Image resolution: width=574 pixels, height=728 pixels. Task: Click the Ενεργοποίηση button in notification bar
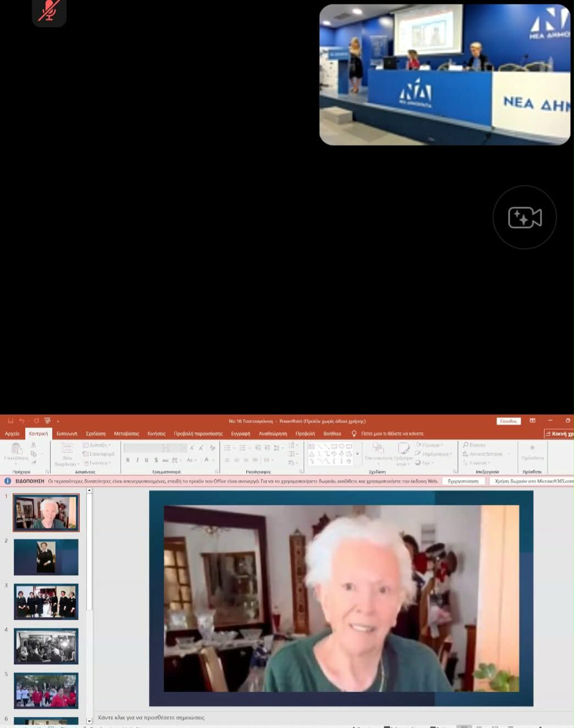(463, 481)
